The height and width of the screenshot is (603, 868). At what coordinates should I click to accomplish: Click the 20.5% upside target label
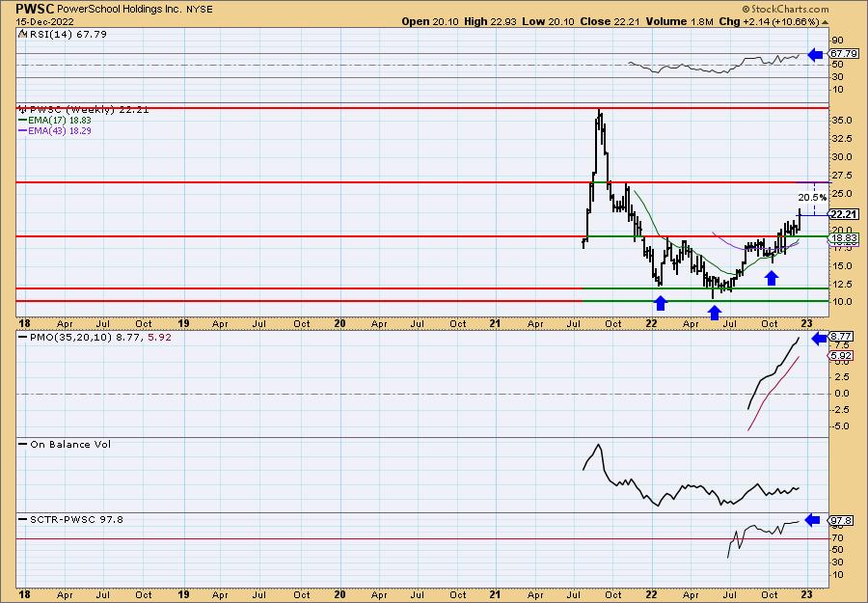(x=812, y=197)
